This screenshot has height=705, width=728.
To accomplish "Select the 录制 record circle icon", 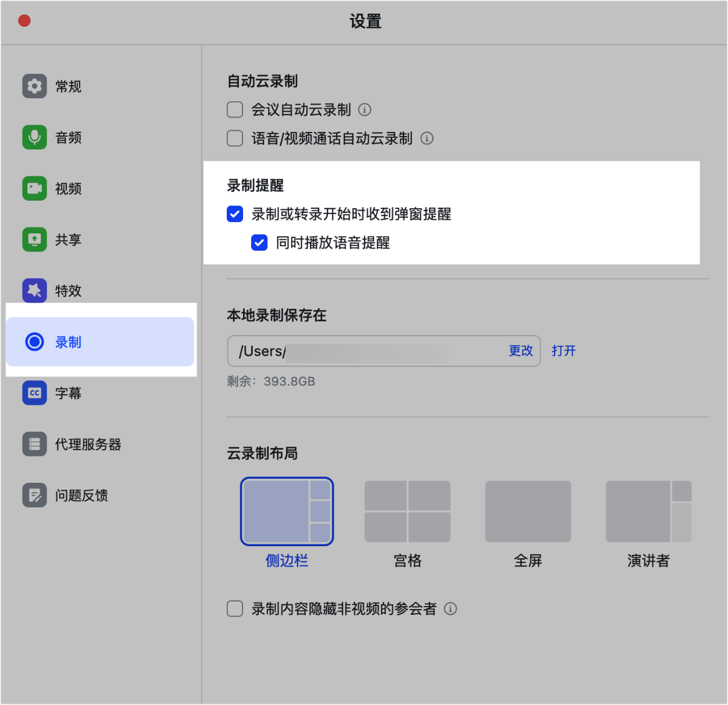I will coord(34,341).
